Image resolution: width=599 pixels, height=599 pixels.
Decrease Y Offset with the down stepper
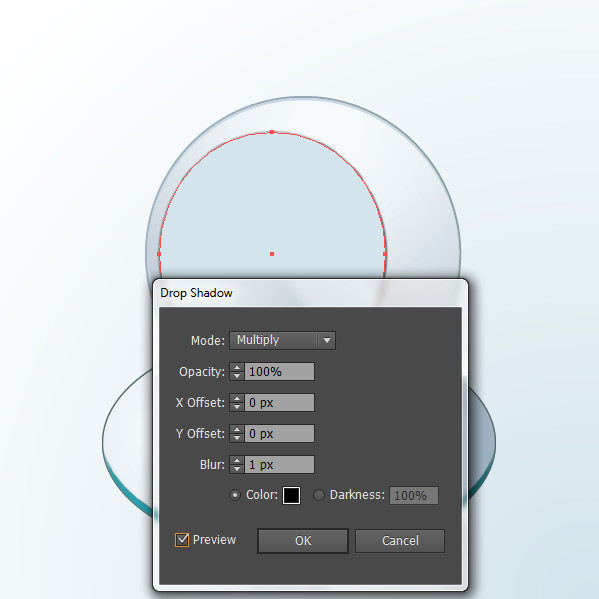point(237,438)
